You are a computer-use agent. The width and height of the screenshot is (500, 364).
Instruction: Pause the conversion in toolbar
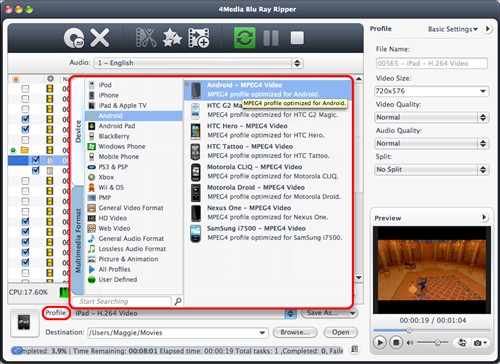click(x=271, y=38)
